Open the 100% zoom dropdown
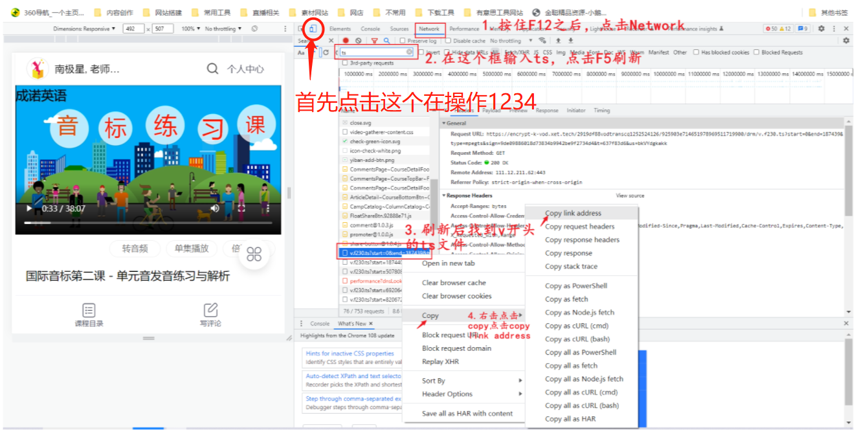Image resolution: width=868 pixels, height=439 pixels. (190, 28)
